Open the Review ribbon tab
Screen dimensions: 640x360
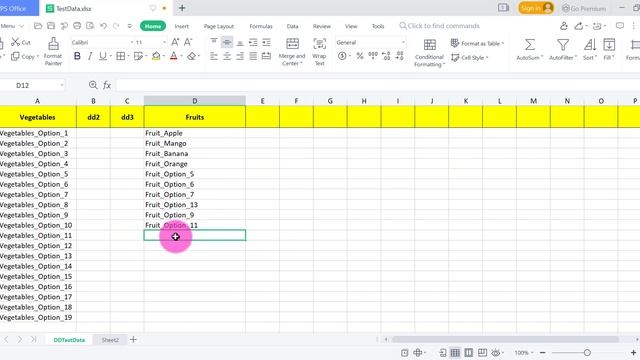[x=322, y=26]
